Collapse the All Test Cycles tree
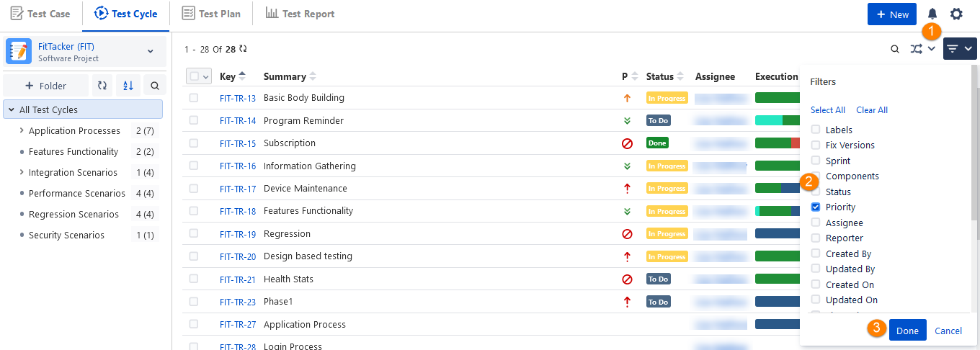The image size is (980, 350). (x=12, y=109)
